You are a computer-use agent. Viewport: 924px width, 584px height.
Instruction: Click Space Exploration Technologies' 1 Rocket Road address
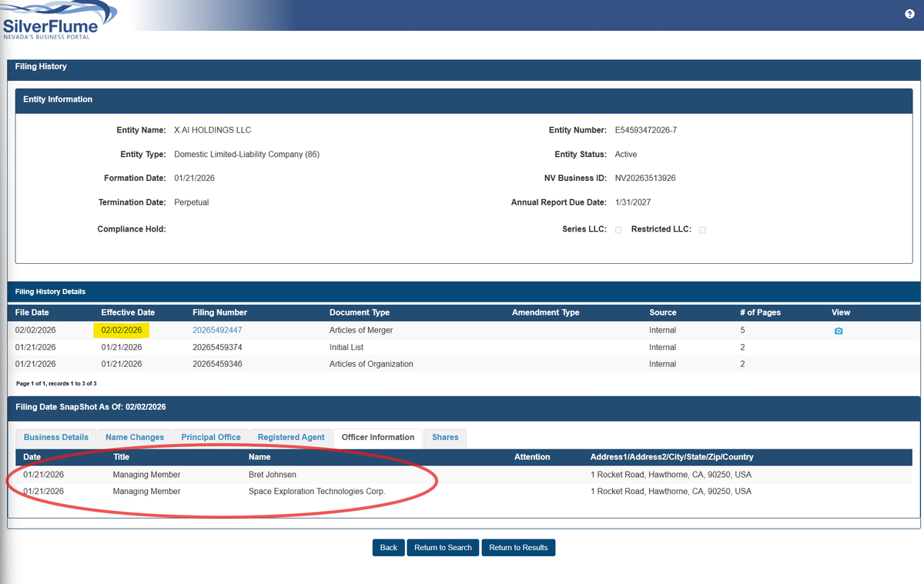pos(671,491)
